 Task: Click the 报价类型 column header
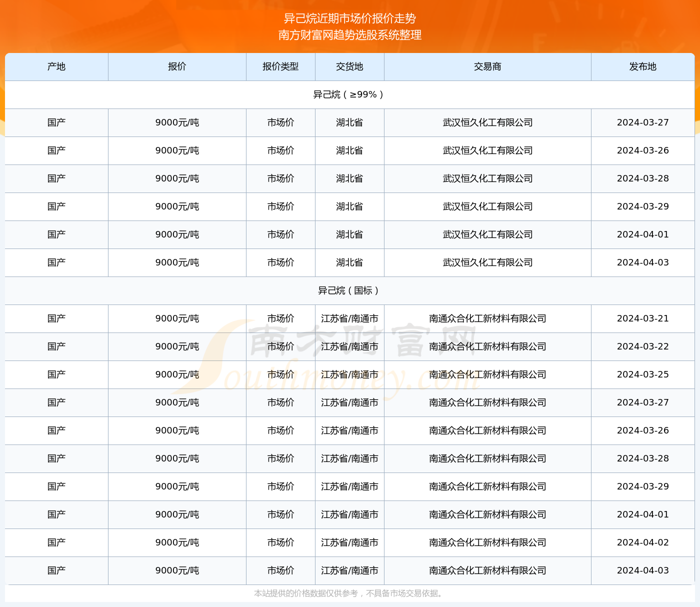tap(280, 66)
